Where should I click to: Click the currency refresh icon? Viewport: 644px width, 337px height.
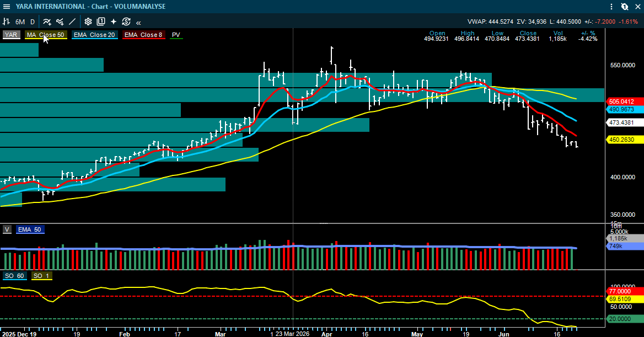[126, 22]
